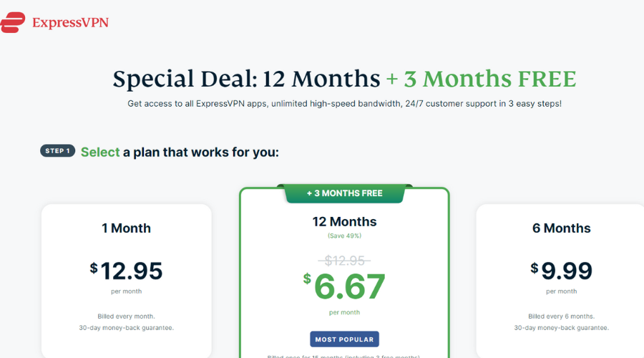This screenshot has height=358, width=644.
Task: Click the MOST POPULAR badge
Action: [x=345, y=339]
